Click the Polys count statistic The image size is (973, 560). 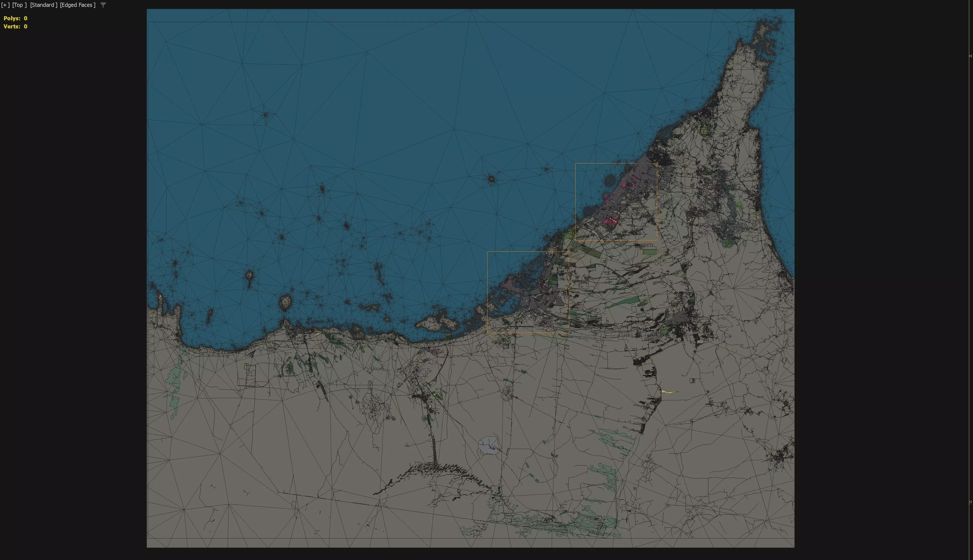click(x=15, y=18)
